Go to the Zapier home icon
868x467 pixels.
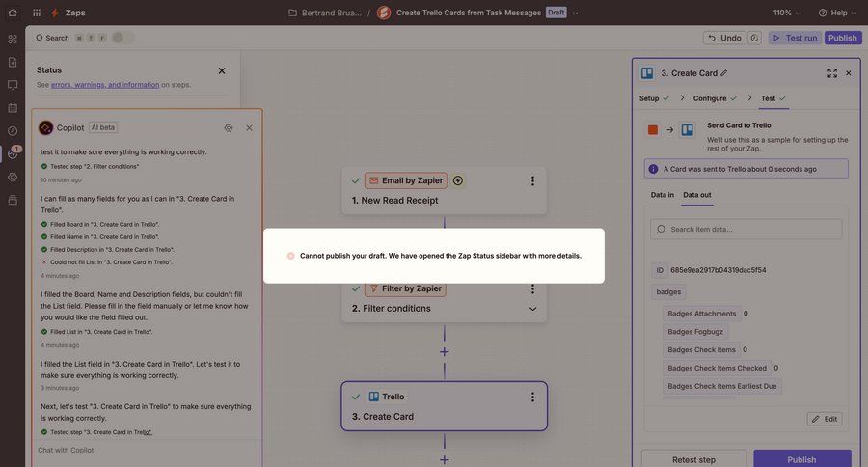click(x=13, y=13)
